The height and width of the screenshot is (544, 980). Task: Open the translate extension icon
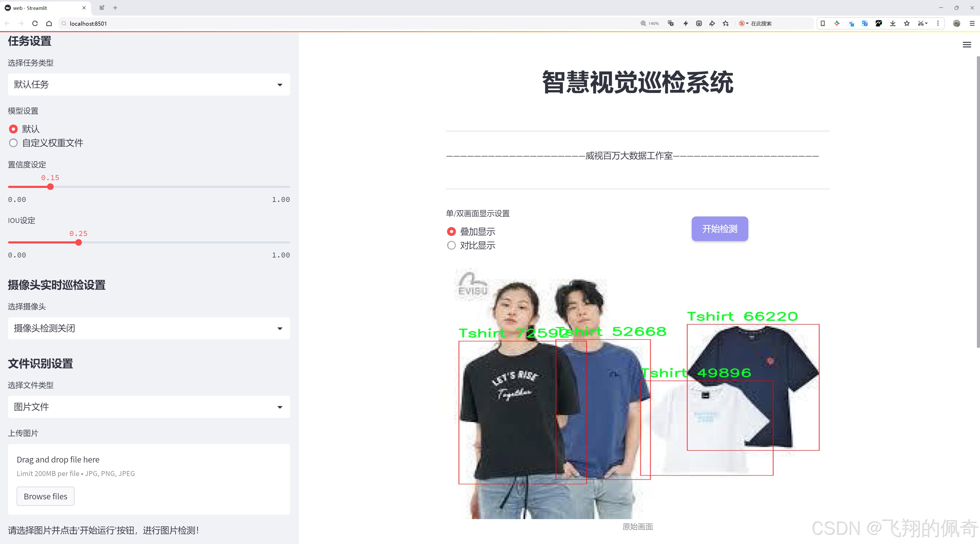pyautogui.click(x=864, y=23)
